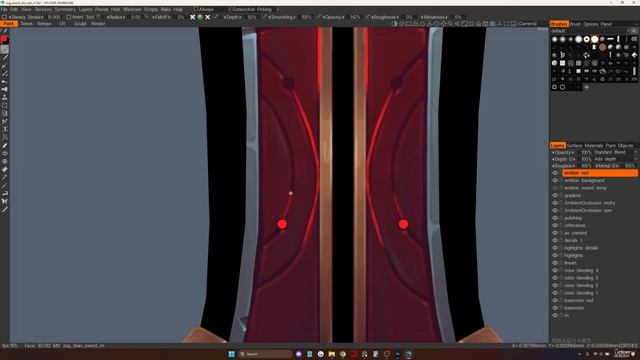Open the Connective Picking dropdown
This screenshot has height=360, width=640.
[253, 9]
